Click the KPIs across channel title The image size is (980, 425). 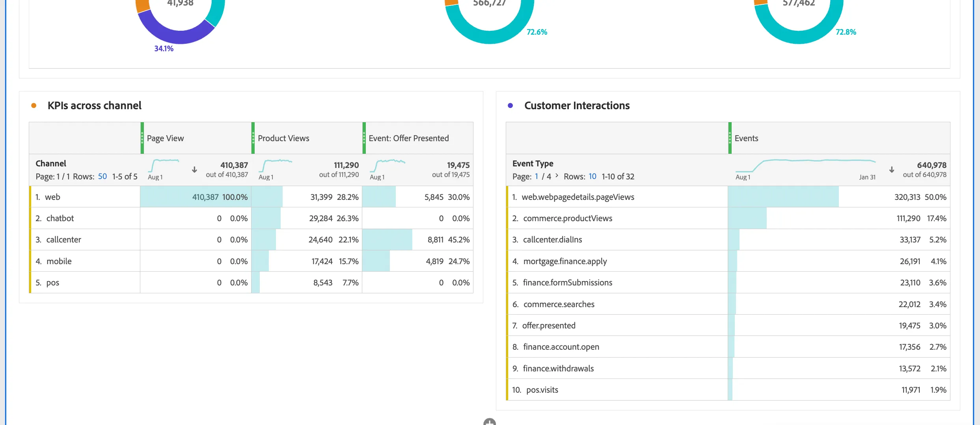[94, 106]
